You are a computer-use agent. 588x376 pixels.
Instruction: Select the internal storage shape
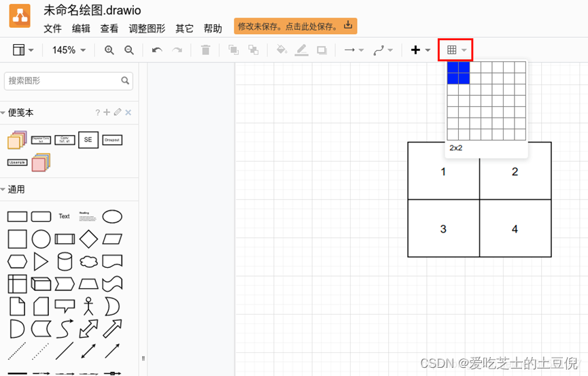tap(17, 284)
